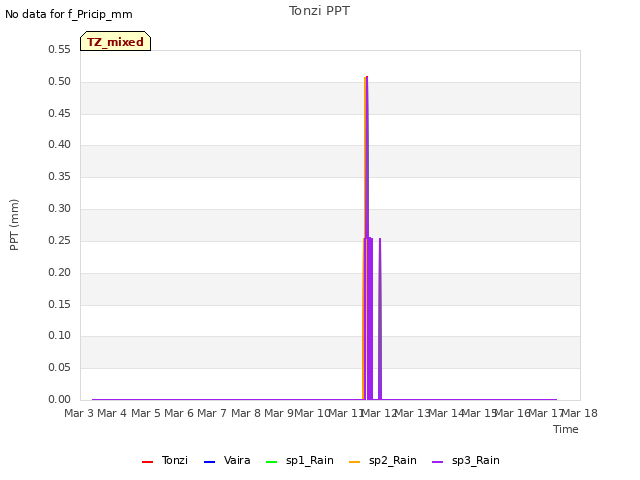Click the Mar 5 x-axis tick label
The image size is (640, 480).
(146, 413)
